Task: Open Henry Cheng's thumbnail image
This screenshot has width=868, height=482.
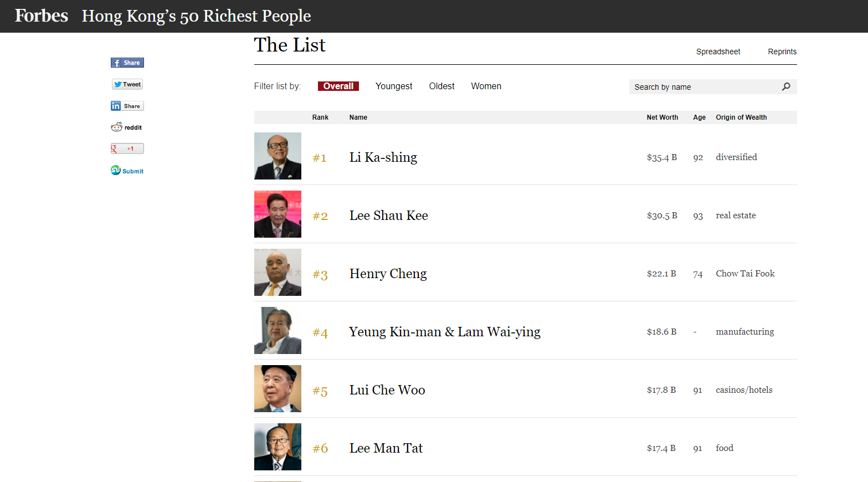Action: (x=278, y=272)
